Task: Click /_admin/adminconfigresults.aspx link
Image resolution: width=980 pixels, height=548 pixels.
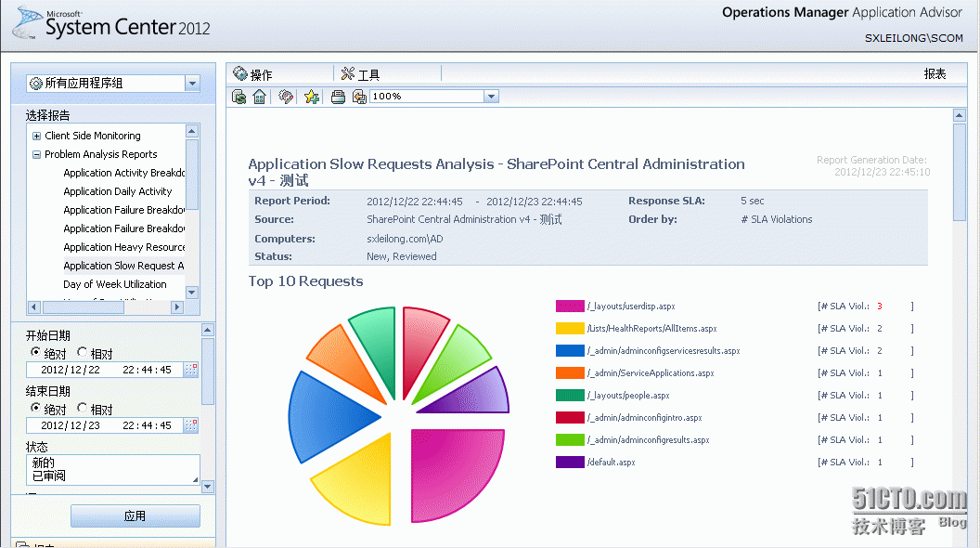Action: tap(648, 439)
